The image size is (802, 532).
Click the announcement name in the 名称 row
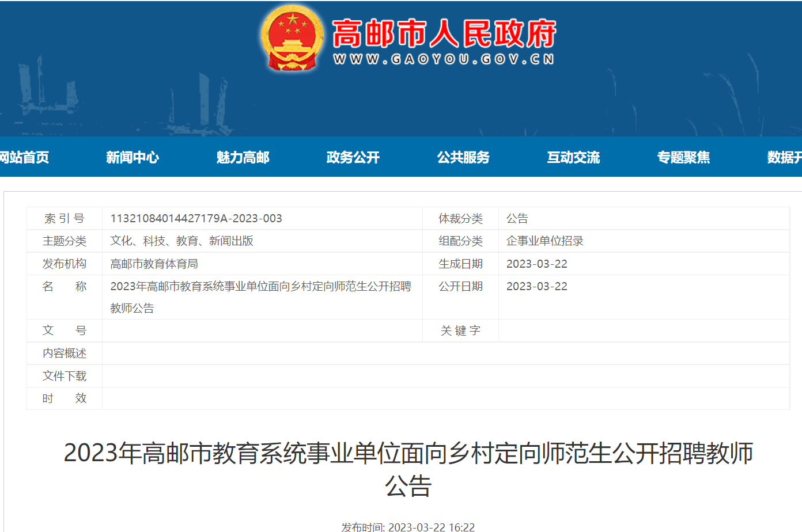click(261, 297)
